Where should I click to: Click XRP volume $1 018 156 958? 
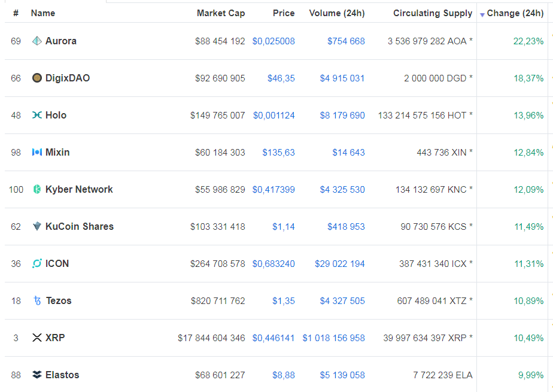tap(333, 338)
